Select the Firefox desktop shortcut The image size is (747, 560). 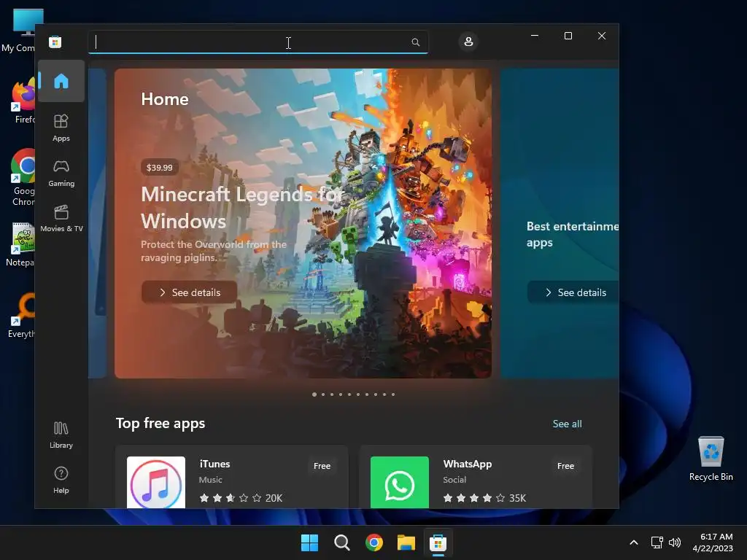click(x=23, y=101)
